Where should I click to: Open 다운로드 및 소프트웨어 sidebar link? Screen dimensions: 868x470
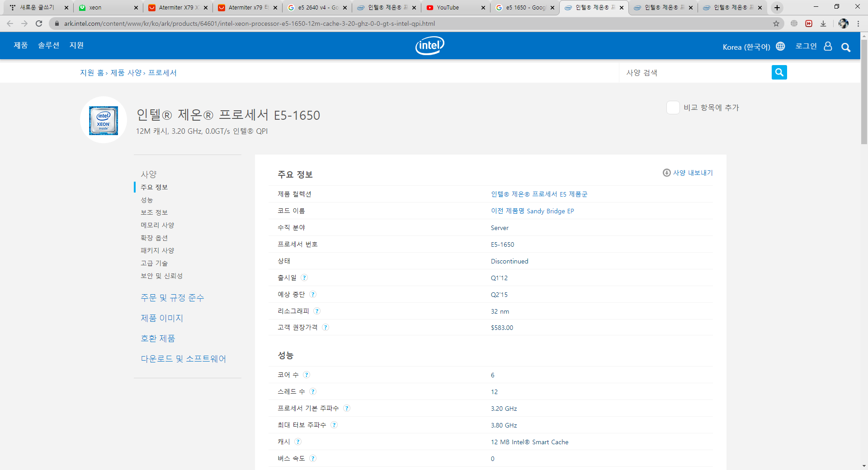coord(183,359)
